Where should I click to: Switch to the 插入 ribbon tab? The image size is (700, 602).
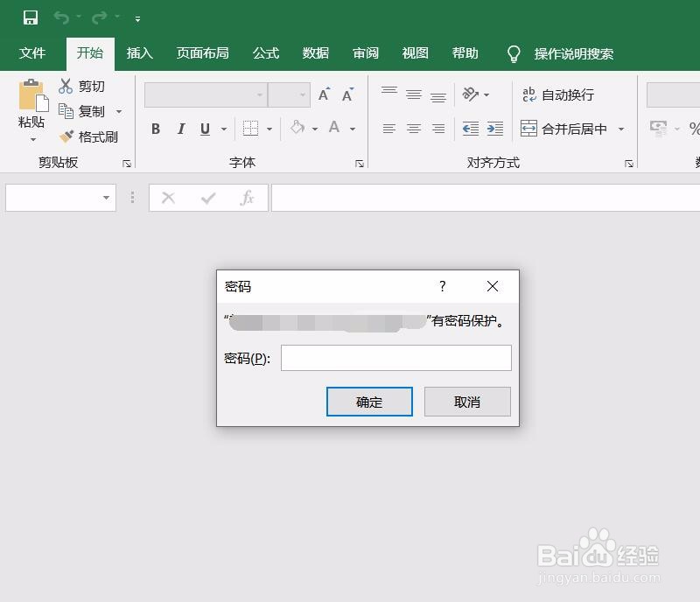point(140,53)
